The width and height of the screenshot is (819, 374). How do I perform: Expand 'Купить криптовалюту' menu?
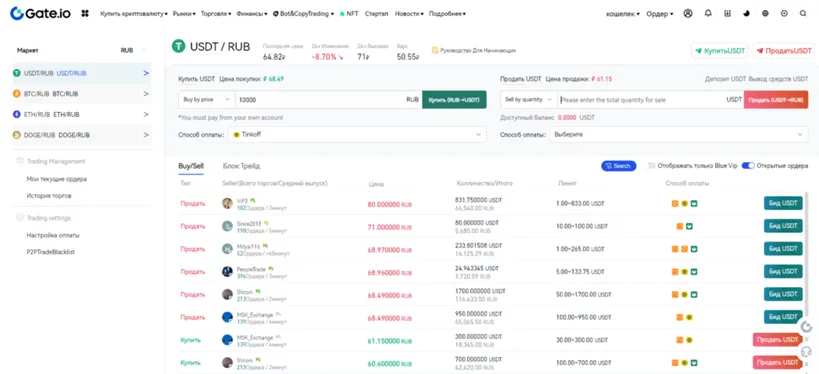[134, 14]
